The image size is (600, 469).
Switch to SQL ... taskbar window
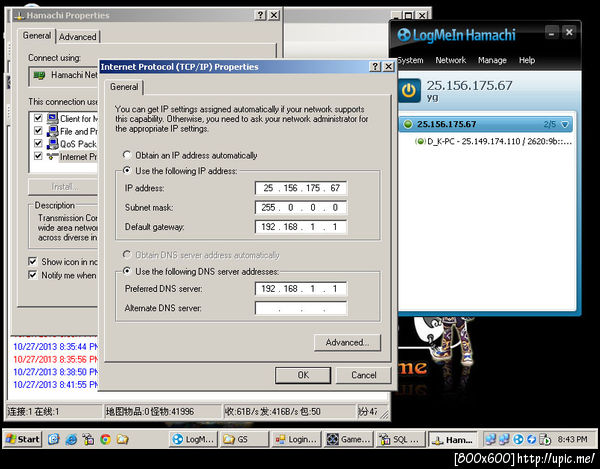coord(400,440)
